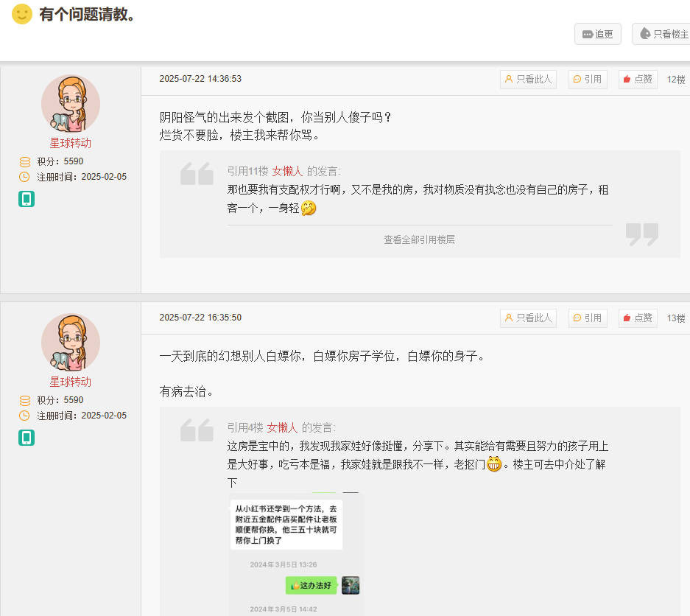Open 星球转动 username link in 12楼
Screen dimensions: 690x616
point(71,143)
